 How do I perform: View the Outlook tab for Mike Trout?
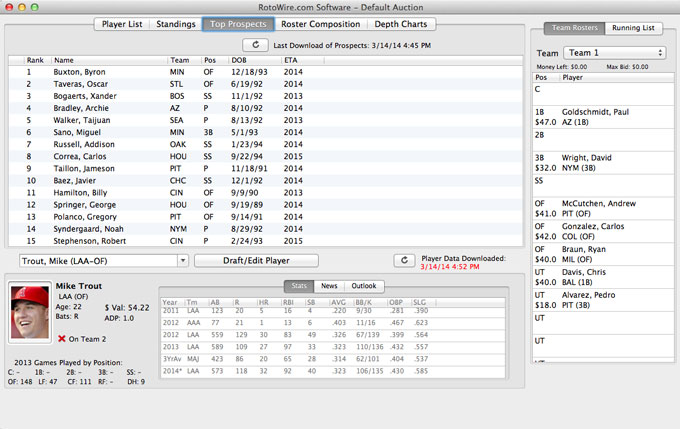coord(363,286)
